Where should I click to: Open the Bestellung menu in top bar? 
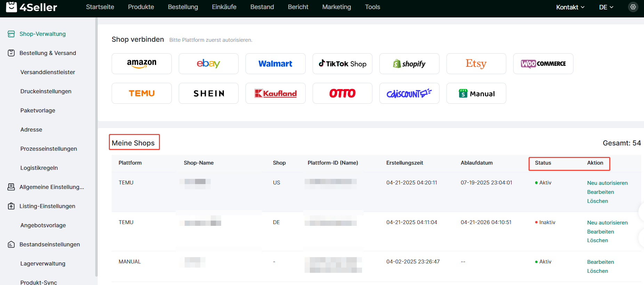coord(183,7)
